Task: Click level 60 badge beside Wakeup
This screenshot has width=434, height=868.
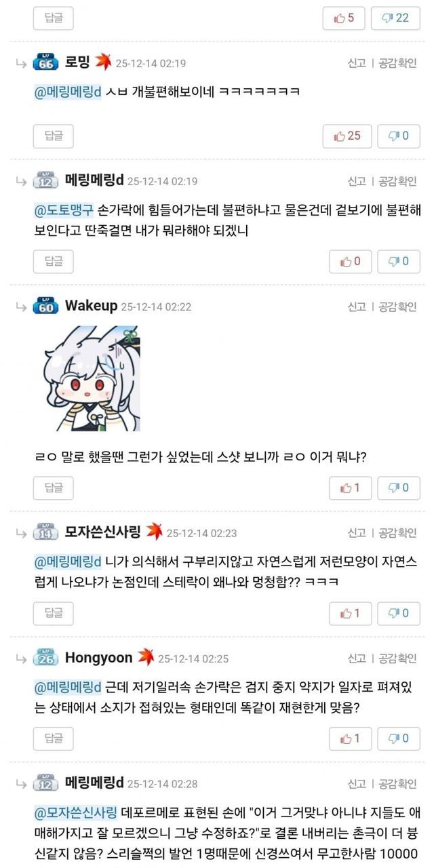Action: pyautogui.click(x=46, y=307)
